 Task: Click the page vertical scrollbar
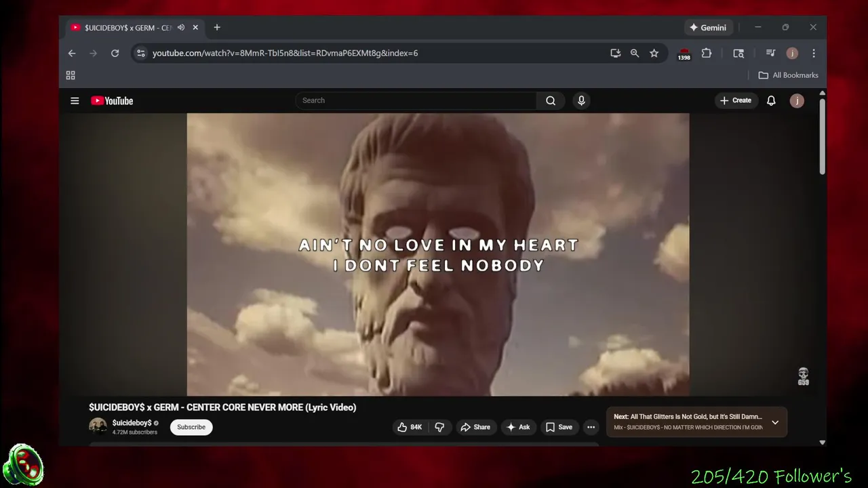coord(823,138)
